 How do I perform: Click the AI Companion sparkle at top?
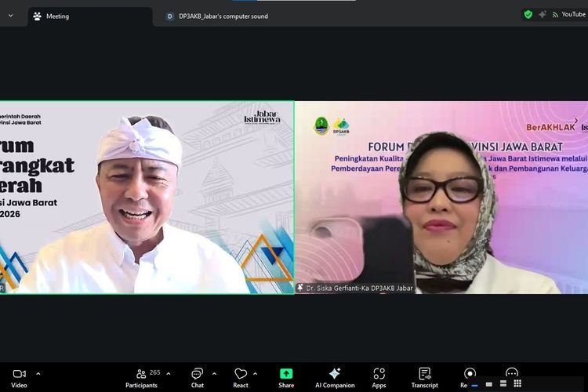543,15
